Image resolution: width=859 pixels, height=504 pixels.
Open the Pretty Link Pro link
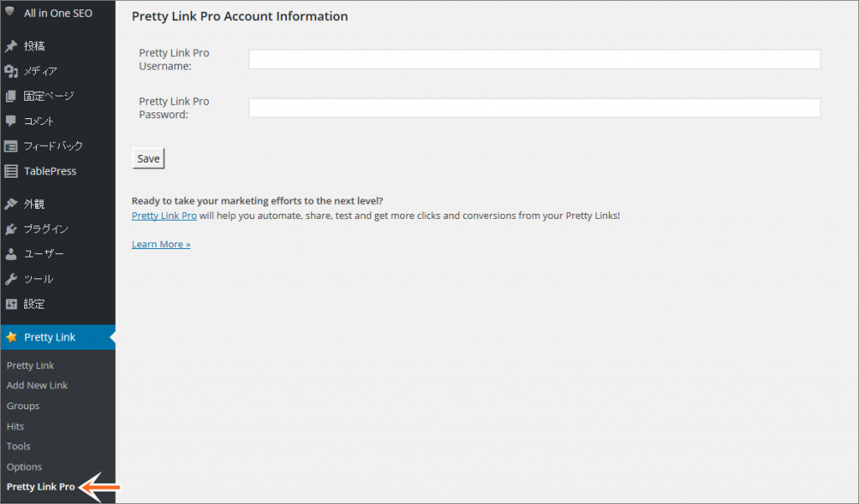[x=164, y=216]
